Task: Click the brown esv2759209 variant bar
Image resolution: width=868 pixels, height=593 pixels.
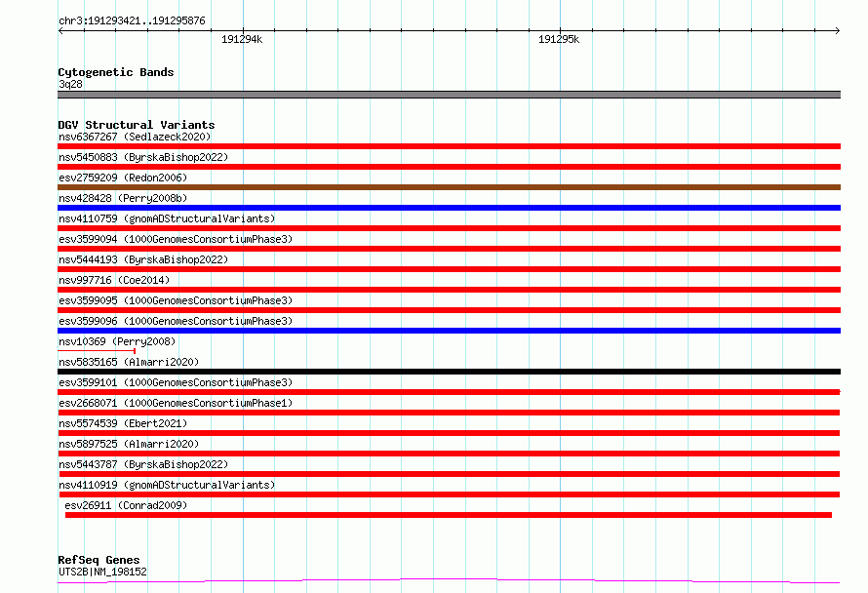Action: click(449, 187)
